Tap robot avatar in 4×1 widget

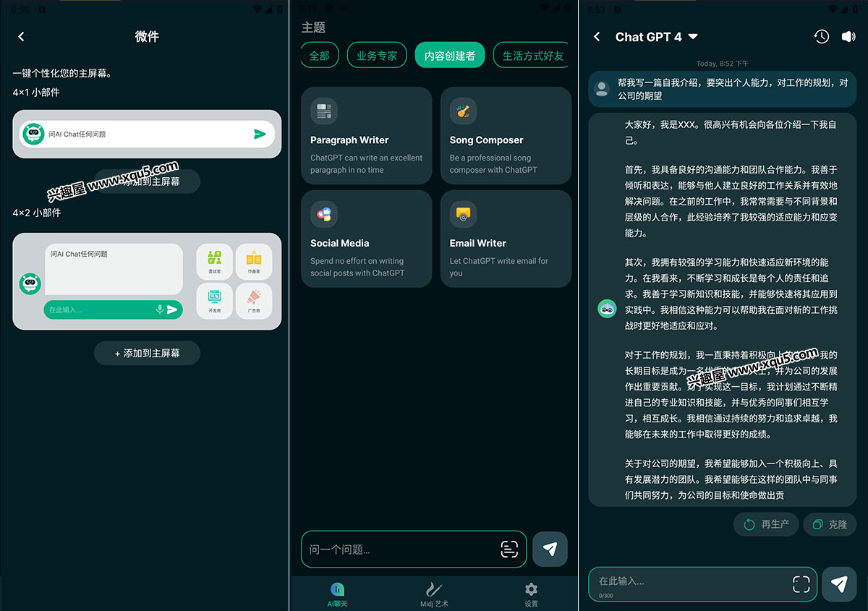[x=32, y=134]
